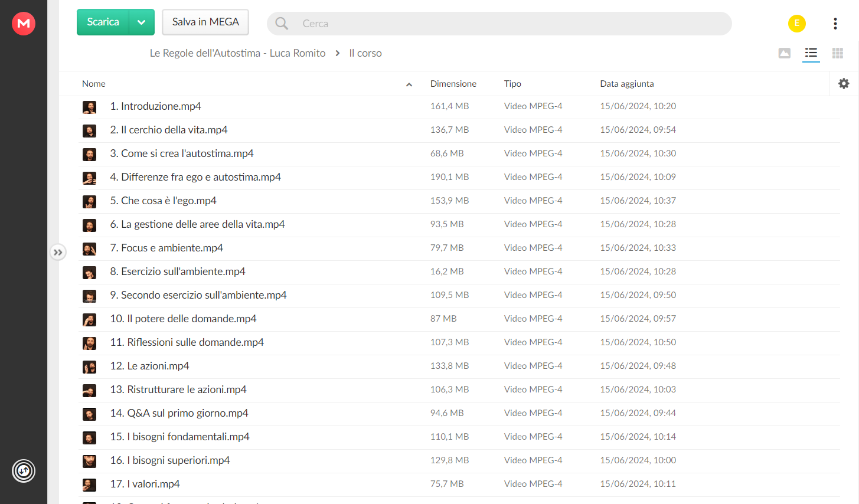859x504 pixels.
Task: Sort by Data aggiunta column header
Action: click(627, 84)
